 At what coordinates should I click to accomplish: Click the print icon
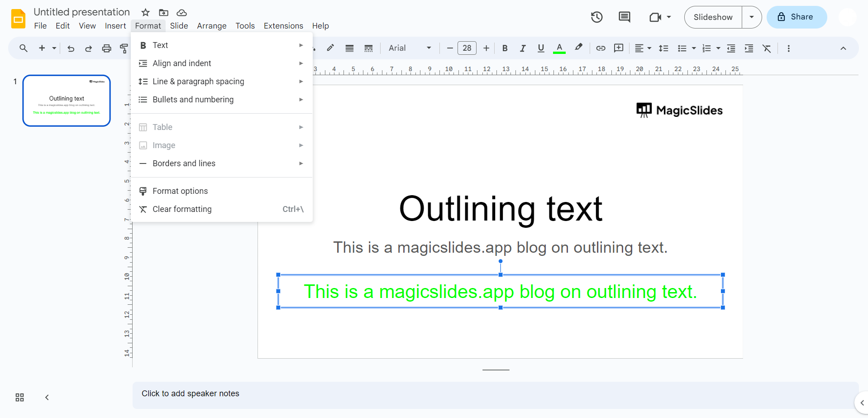106,48
